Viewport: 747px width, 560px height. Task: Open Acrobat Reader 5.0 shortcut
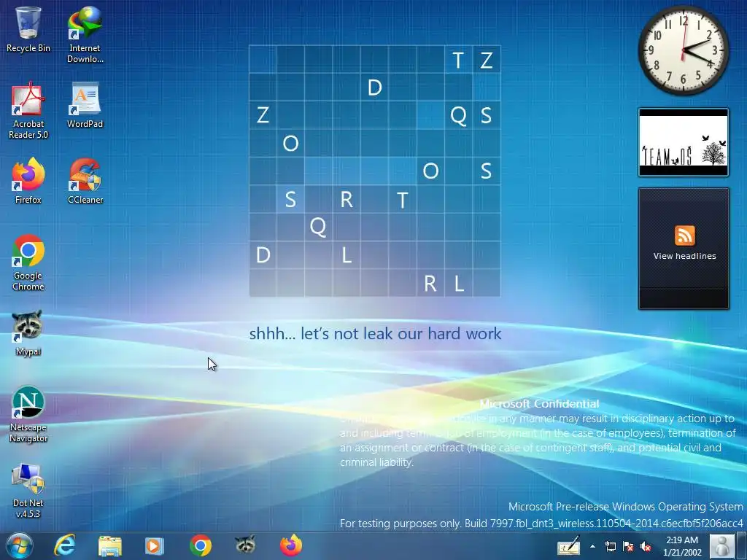point(28,111)
